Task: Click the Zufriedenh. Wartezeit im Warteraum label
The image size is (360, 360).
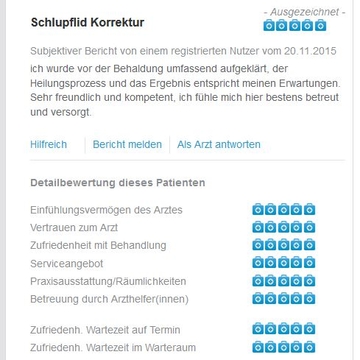Action: point(113,348)
